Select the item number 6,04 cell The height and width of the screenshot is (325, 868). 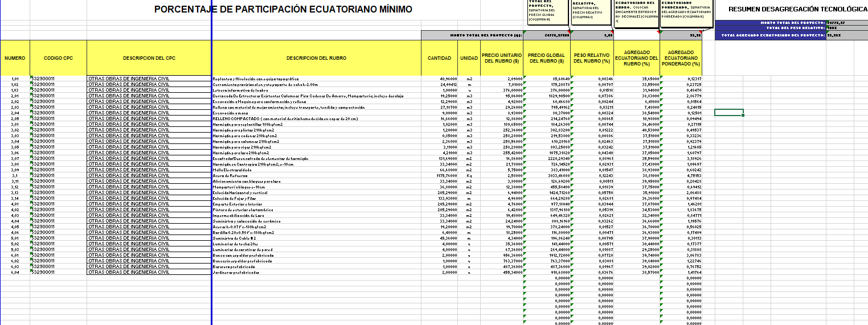[x=15, y=272]
